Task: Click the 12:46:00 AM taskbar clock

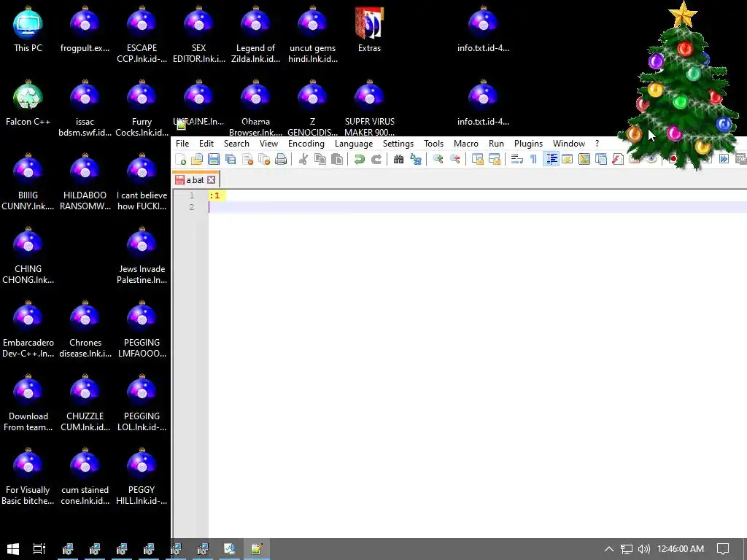Action: [x=681, y=549]
